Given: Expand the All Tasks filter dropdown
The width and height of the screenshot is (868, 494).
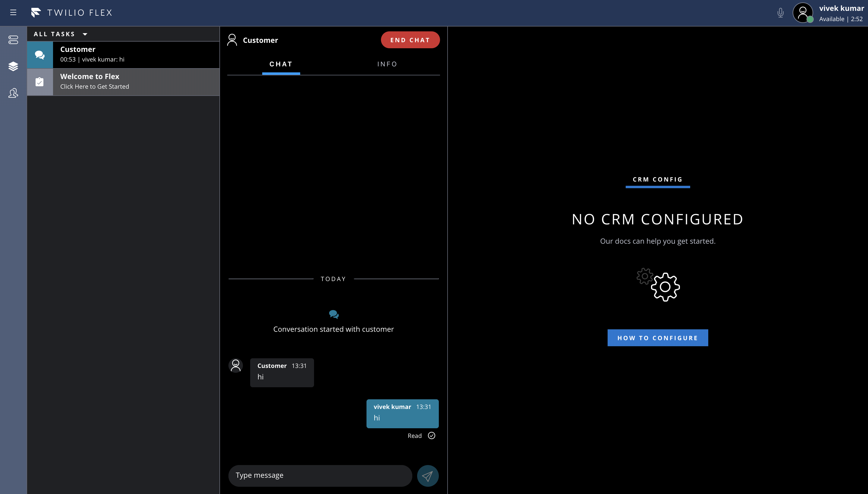Looking at the screenshot, I should coord(61,34).
